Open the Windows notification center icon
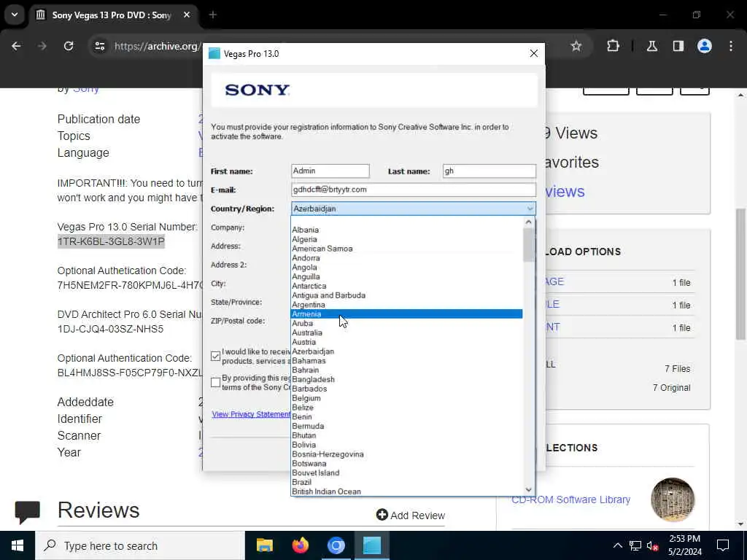Image resolution: width=747 pixels, height=560 pixels. point(723,545)
